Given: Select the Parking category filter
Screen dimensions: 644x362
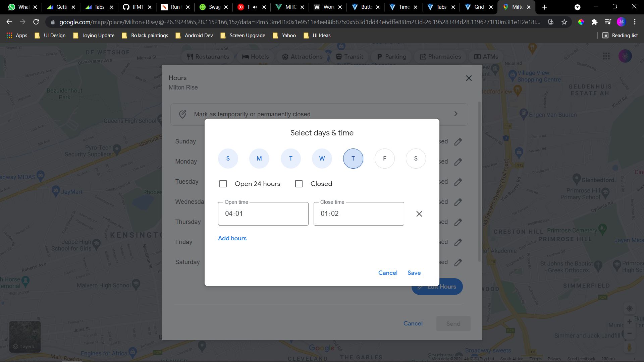Looking at the screenshot, I should (391, 56).
